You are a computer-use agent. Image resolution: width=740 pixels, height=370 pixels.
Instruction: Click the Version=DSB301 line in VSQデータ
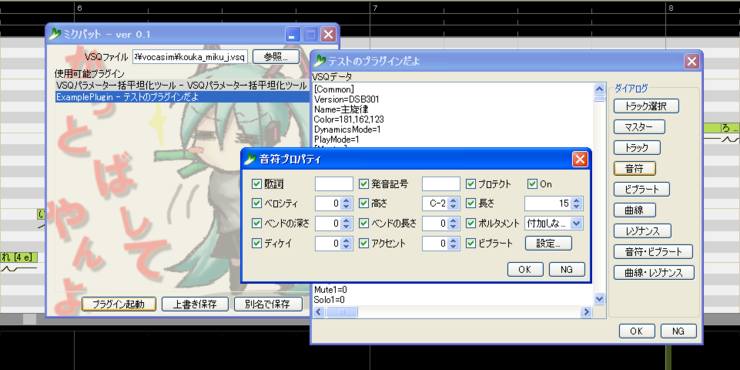coord(346,99)
